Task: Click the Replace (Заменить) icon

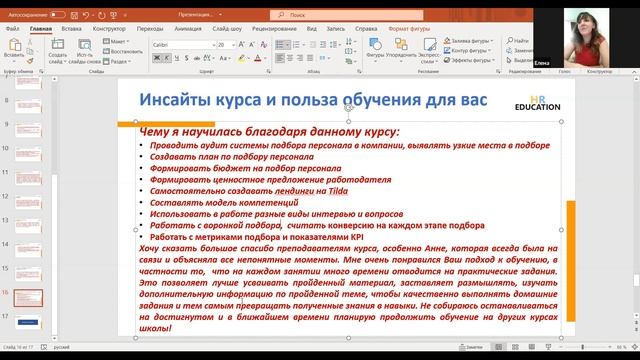Action: click(509, 51)
